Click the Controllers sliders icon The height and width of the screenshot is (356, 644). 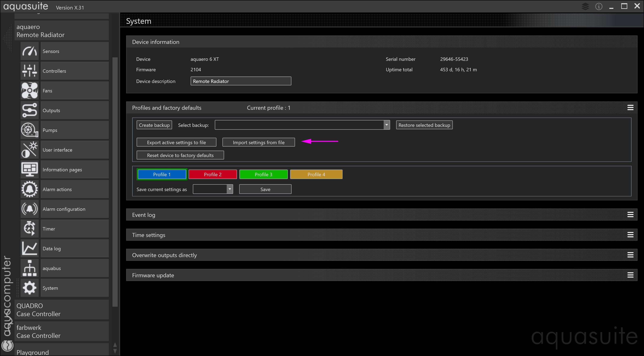(x=29, y=71)
